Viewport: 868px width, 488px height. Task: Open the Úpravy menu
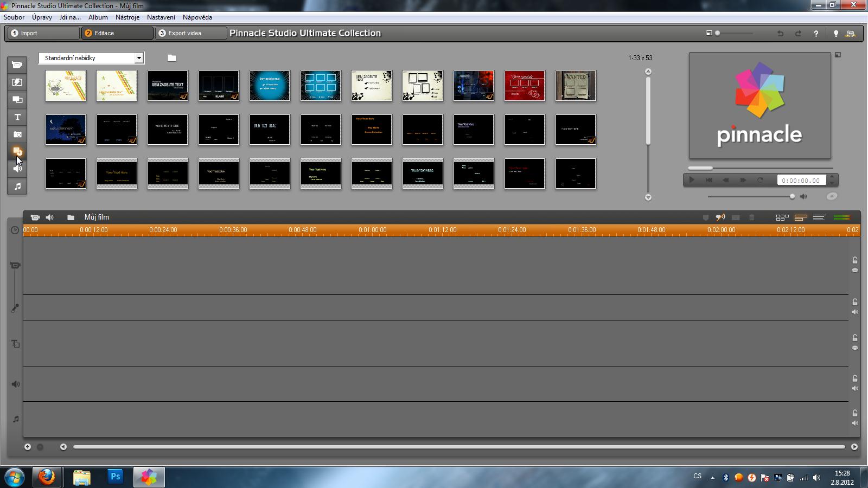click(x=42, y=17)
